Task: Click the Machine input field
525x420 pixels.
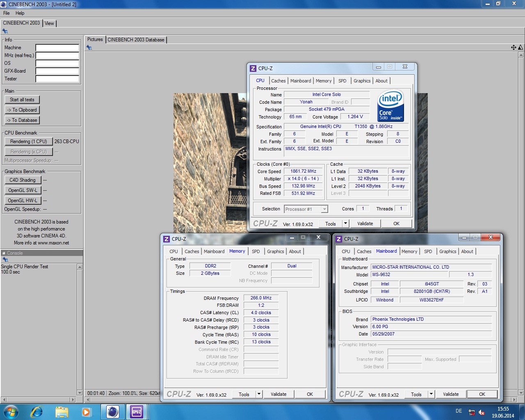Action: (57, 48)
